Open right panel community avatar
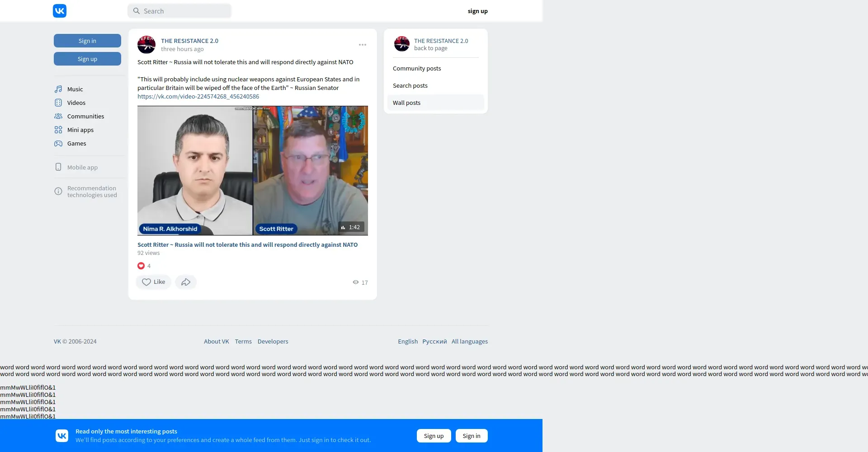Screen dimensions: 868x452 [x=402, y=44]
